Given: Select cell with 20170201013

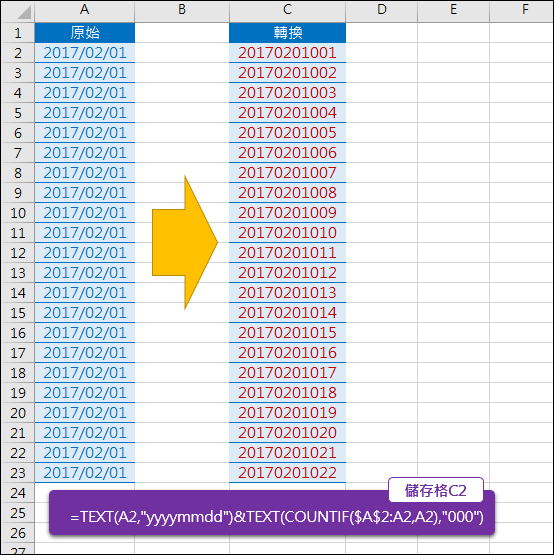Looking at the screenshot, I should pos(287,293).
